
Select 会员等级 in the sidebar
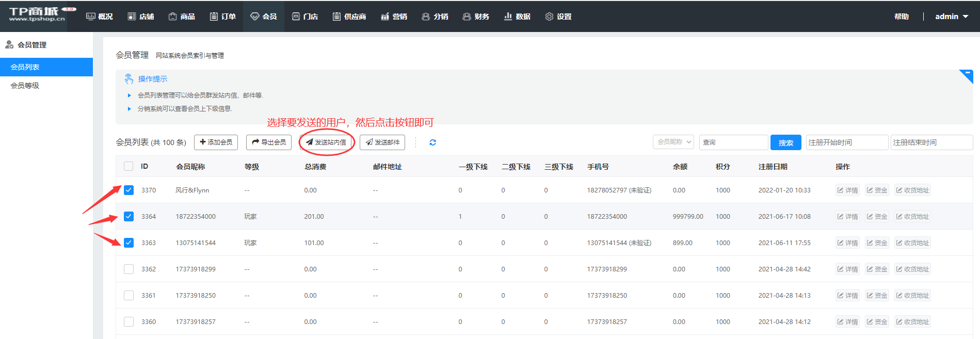25,86
